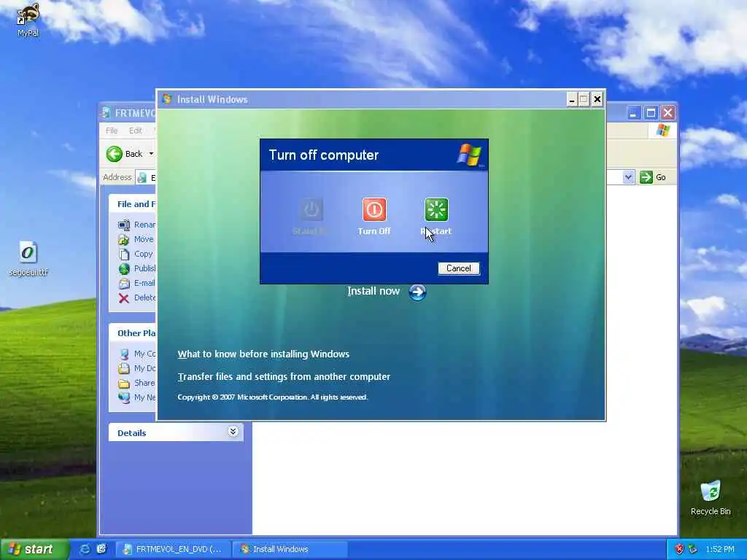Click the red X Delete task icon
Screen dimensions: 747x560
(x=124, y=298)
